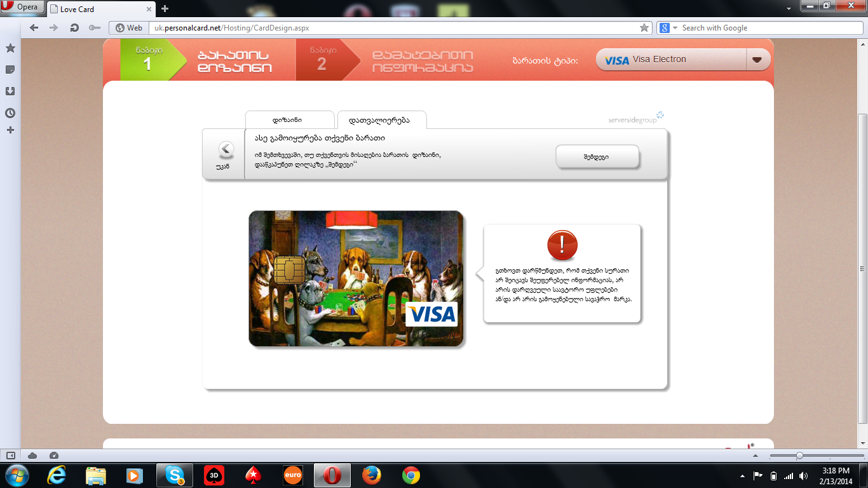868x488 pixels.
Task: Open PokerStars from the taskbar
Action: 254,475
